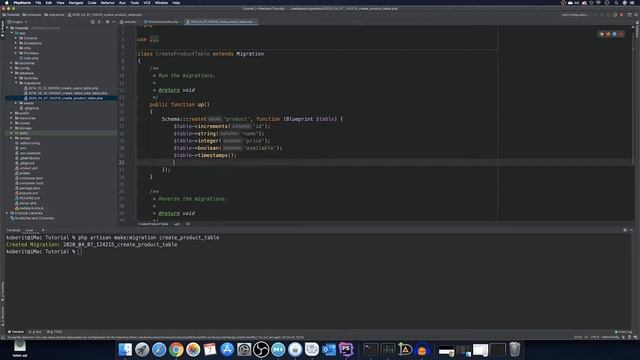
Task: Expand the factories folder
Action: pyautogui.click(x=16, y=78)
